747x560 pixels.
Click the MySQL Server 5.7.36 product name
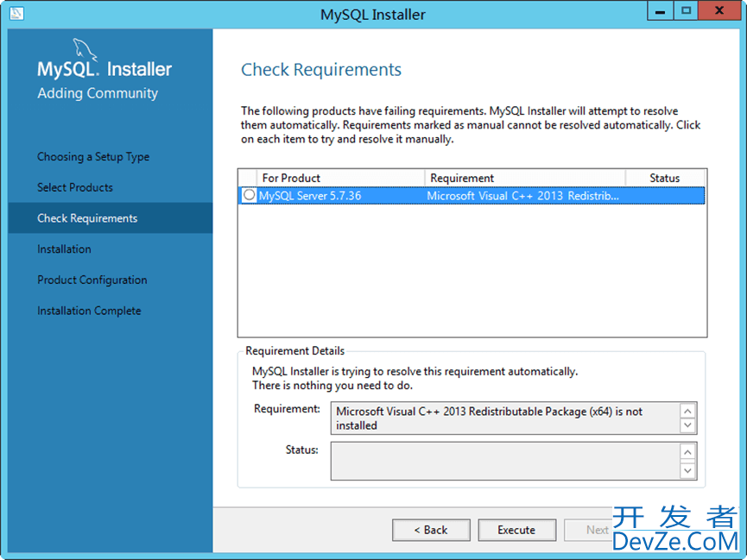tap(310, 196)
